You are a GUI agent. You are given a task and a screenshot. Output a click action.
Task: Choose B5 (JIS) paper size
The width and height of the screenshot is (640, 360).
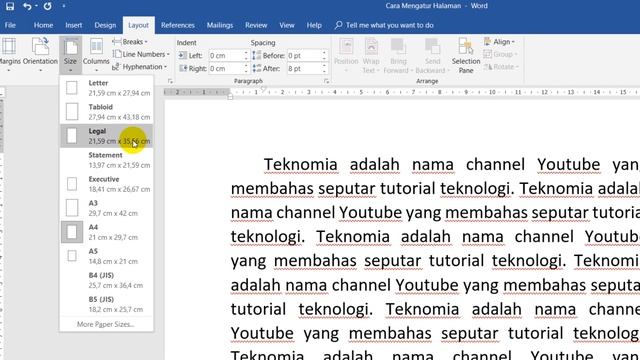[x=107, y=304]
